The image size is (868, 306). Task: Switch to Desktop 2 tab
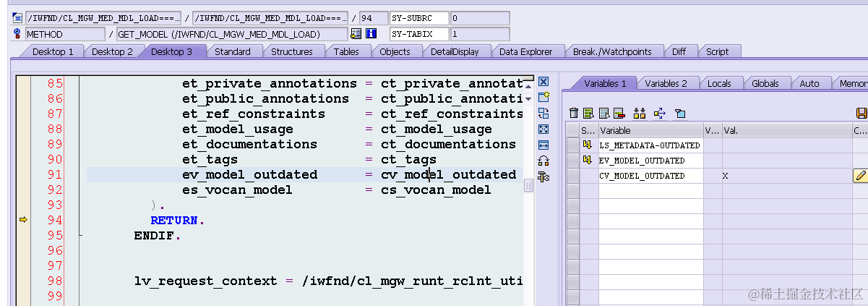112,51
